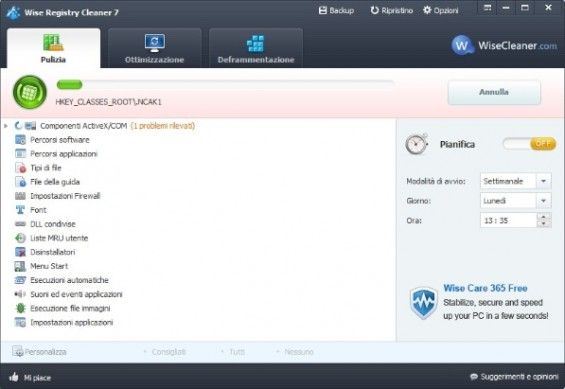Select the Disinstallatori text
Image resolution: width=565 pixels, height=389 pixels.
53,252
